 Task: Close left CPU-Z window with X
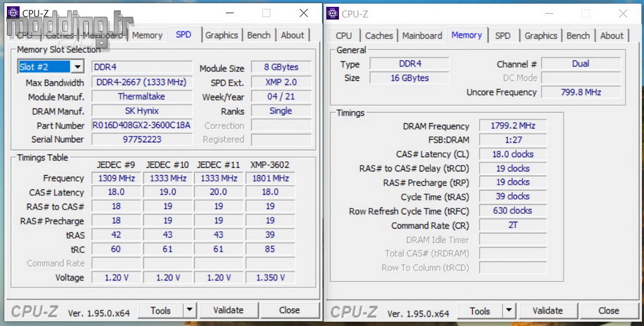pyautogui.click(x=304, y=13)
